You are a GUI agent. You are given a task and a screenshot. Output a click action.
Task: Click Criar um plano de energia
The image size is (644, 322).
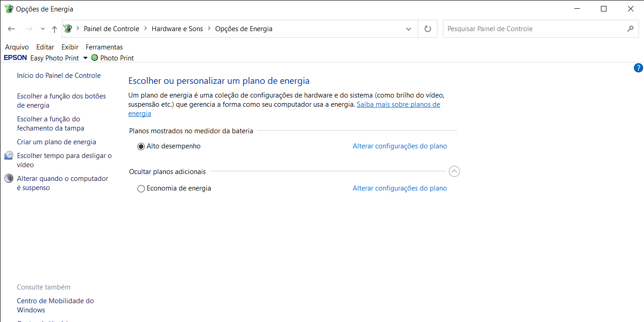56,142
